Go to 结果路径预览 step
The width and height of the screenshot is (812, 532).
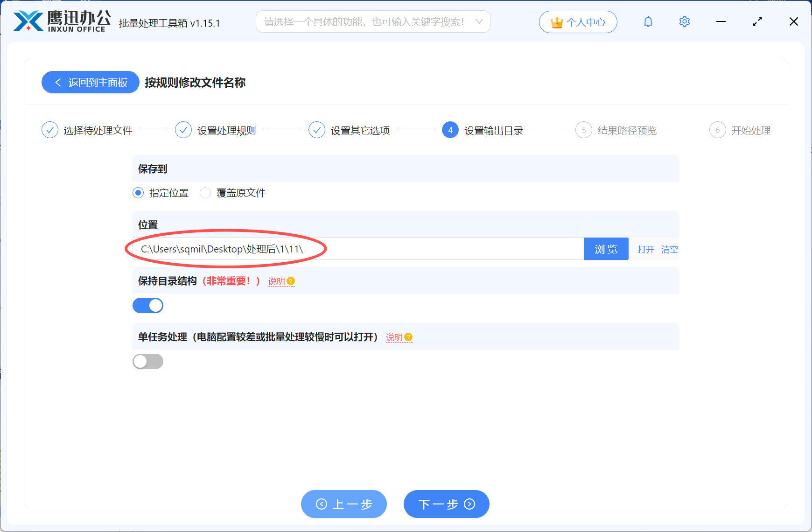tap(627, 130)
